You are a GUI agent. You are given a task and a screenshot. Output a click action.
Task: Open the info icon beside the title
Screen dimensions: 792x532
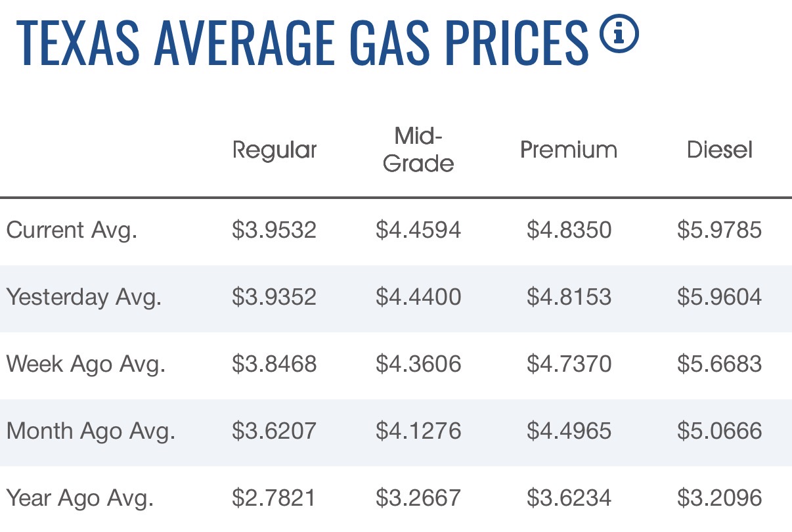click(619, 34)
